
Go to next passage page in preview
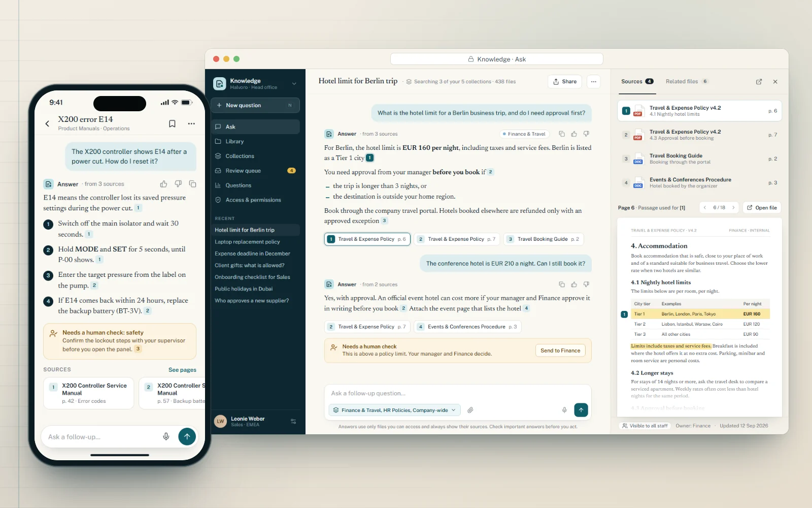click(733, 208)
